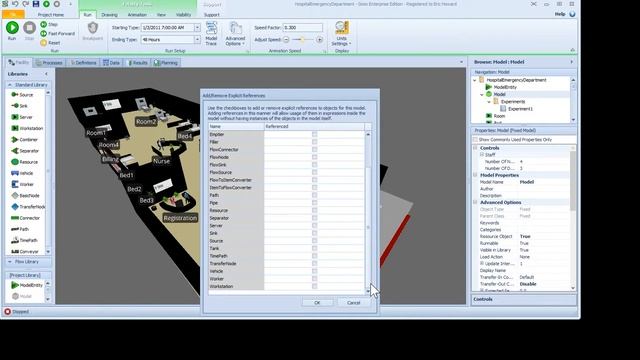Select the Worker object in library
640x360 pixels.
point(22,184)
